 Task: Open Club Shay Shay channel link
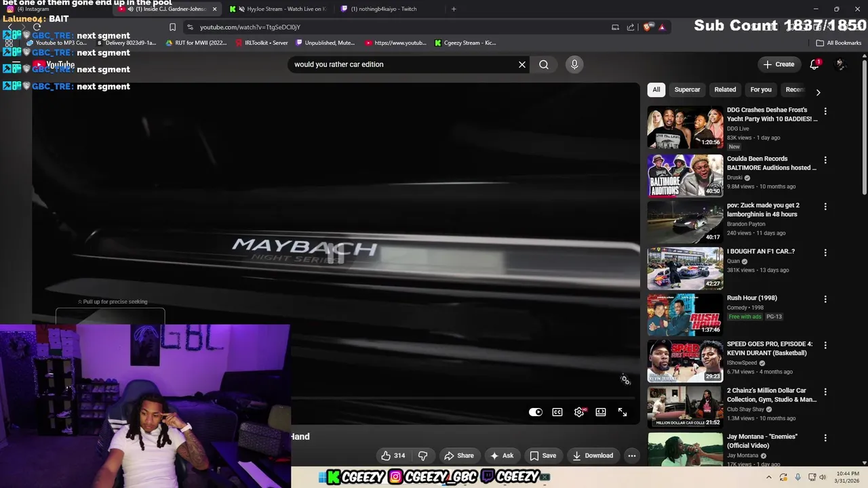click(745, 409)
